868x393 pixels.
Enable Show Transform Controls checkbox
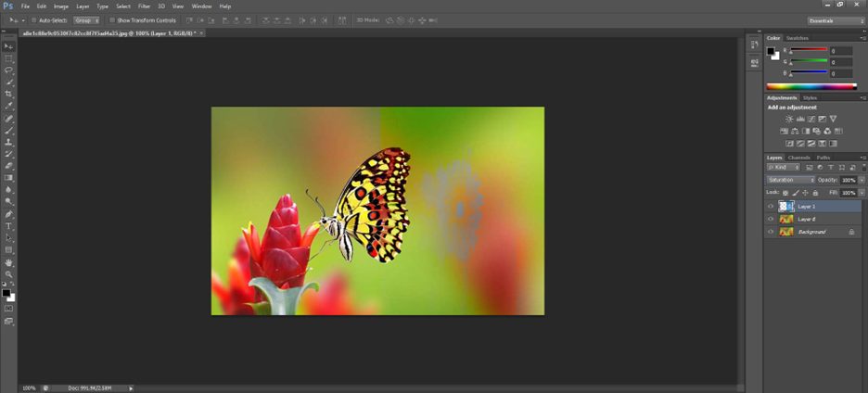tap(112, 20)
